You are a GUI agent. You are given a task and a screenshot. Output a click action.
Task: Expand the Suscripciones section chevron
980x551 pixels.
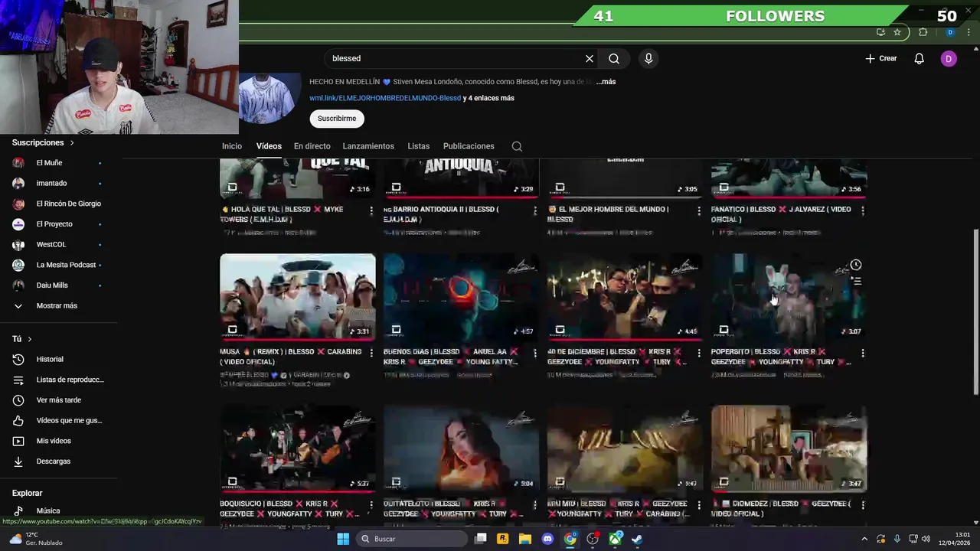(72, 142)
